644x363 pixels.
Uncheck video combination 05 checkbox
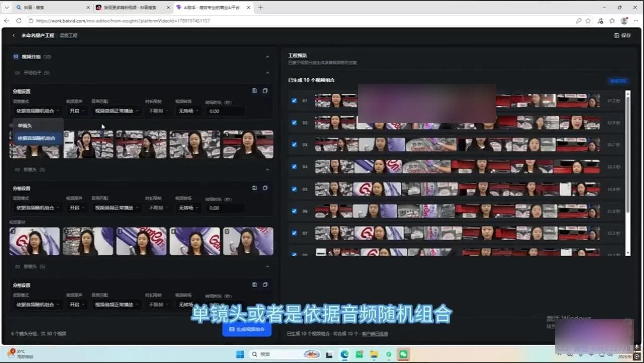click(x=294, y=189)
